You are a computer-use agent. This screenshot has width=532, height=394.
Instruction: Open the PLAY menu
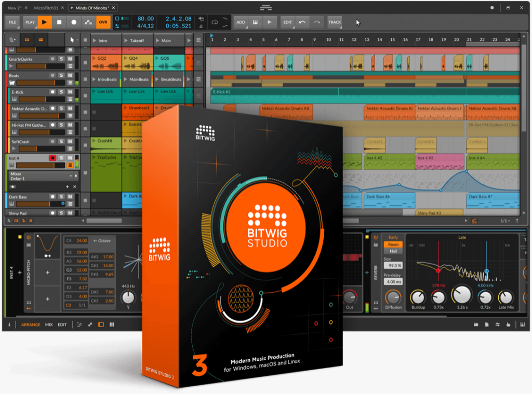click(30, 22)
